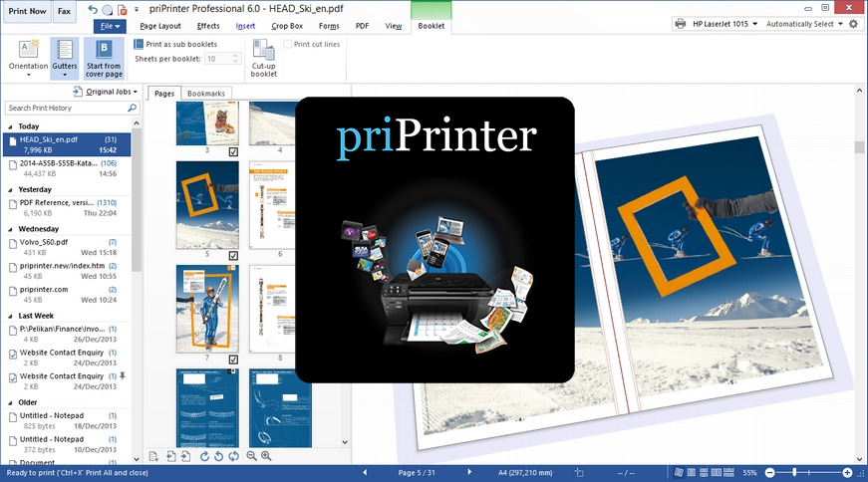Open printer settings gear icon
868x482 pixels.
click(854, 24)
